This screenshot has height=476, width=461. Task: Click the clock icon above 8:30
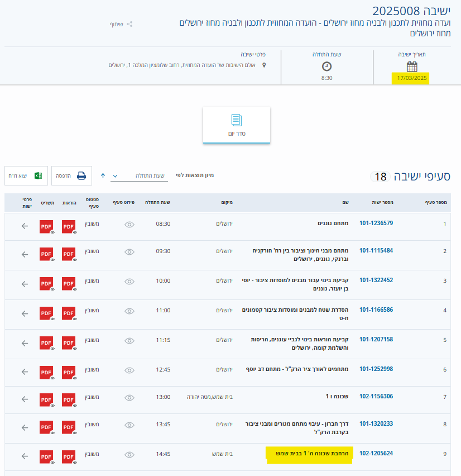click(326, 66)
